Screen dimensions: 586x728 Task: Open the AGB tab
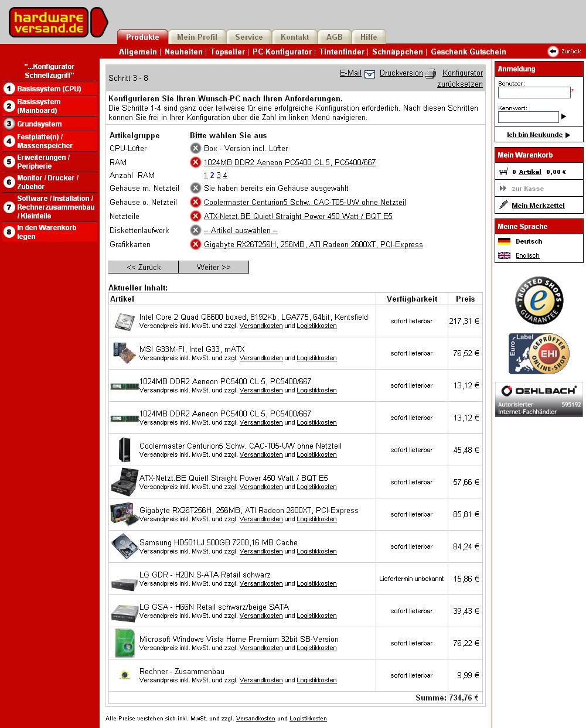pyautogui.click(x=335, y=37)
